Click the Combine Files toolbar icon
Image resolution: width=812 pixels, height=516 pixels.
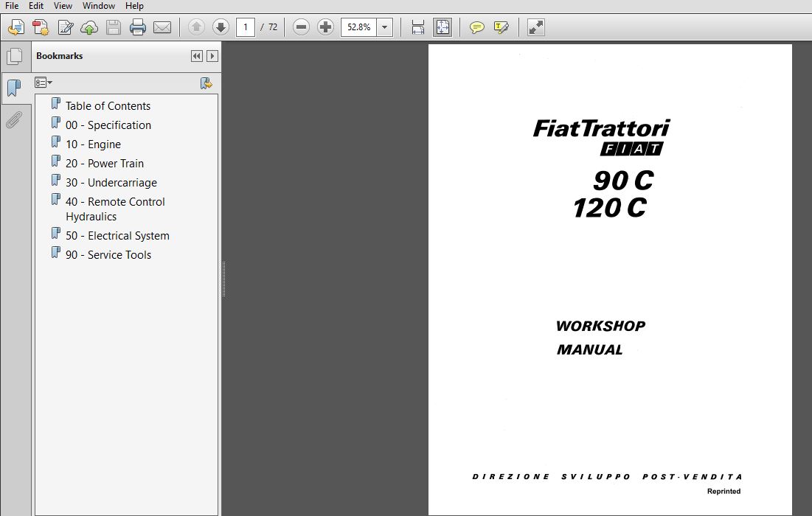click(x=41, y=27)
